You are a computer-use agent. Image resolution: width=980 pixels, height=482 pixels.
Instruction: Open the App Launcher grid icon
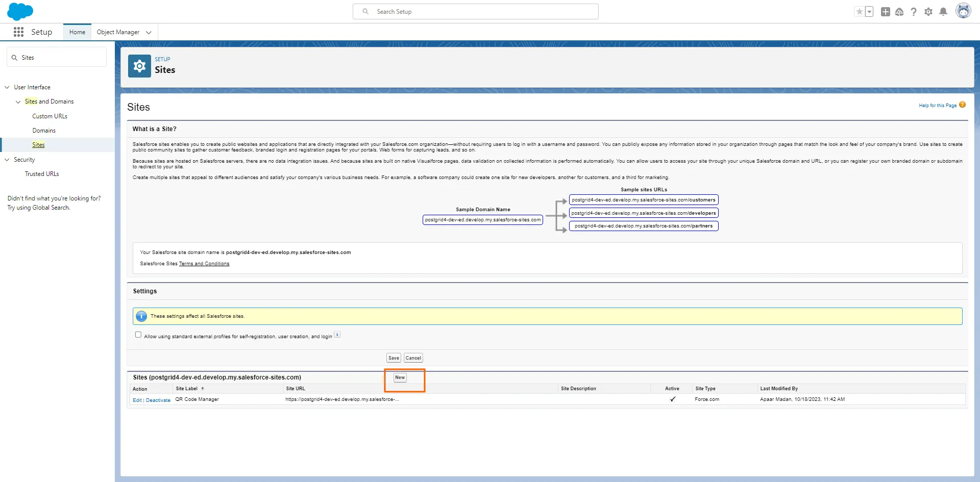18,32
